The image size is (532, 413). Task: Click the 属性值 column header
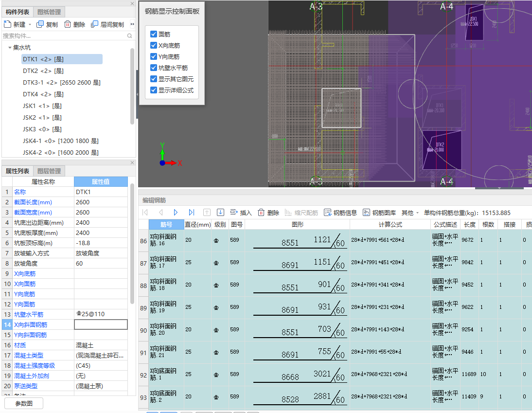[x=101, y=181]
